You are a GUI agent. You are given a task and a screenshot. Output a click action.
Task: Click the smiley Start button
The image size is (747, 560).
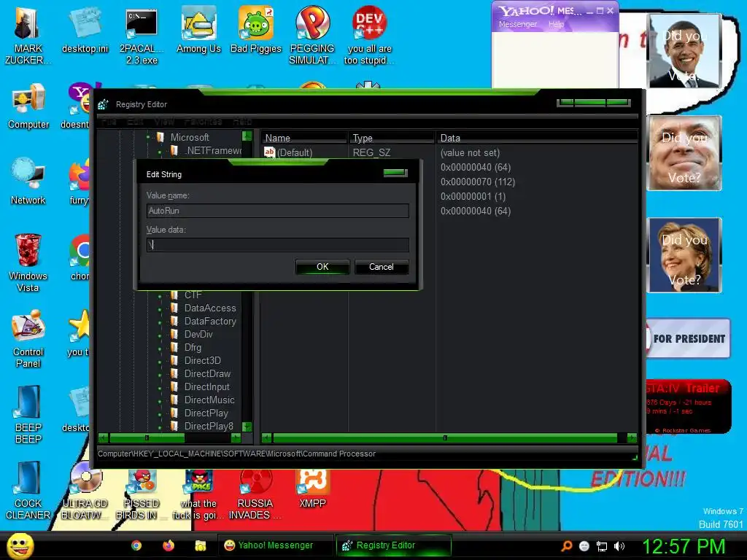coord(20,545)
